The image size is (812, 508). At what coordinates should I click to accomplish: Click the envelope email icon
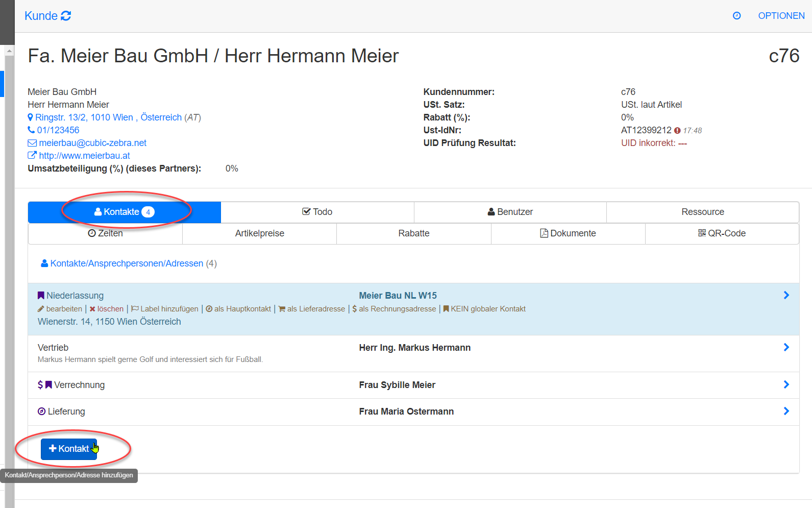pos(32,143)
